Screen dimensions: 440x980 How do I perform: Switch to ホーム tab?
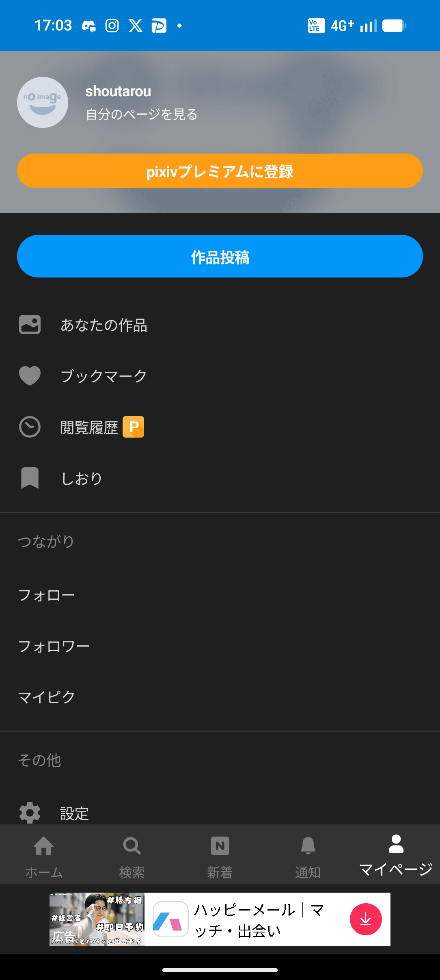44,854
